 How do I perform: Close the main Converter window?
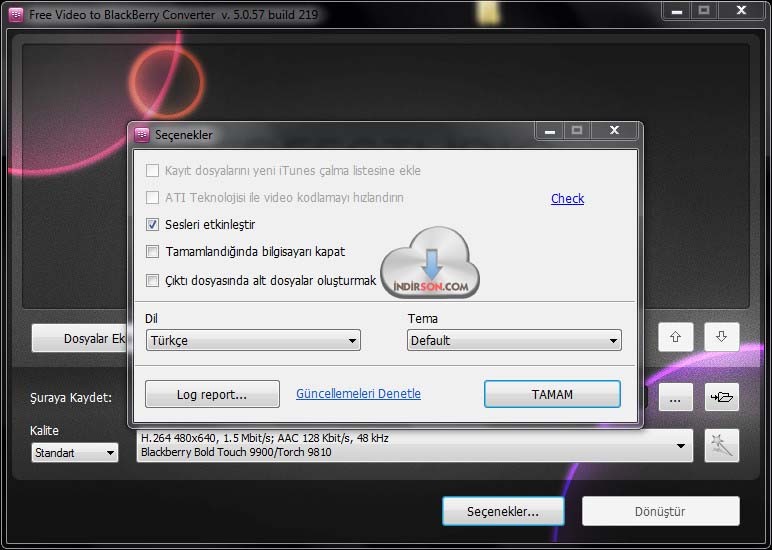point(741,10)
